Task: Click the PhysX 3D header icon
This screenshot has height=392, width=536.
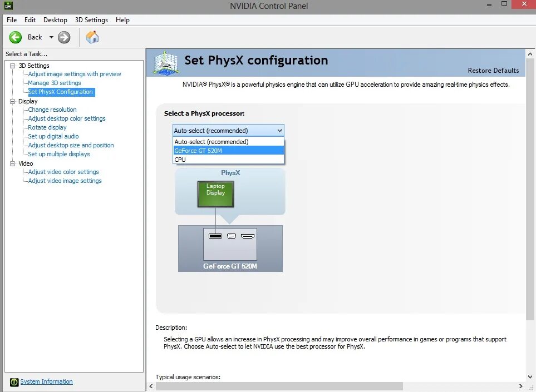Action: (166, 62)
